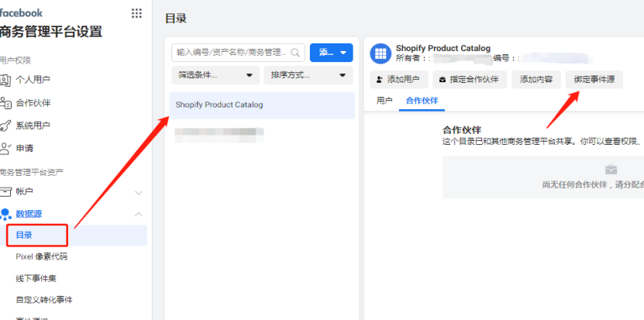Open the 筛选条件 filter dropdown
The image size is (644, 320).
click(x=215, y=75)
